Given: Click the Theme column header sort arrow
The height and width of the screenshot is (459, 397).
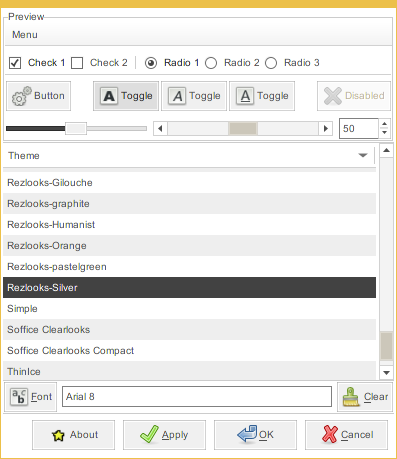Looking at the screenshot, I should click(x=363, y=155).
